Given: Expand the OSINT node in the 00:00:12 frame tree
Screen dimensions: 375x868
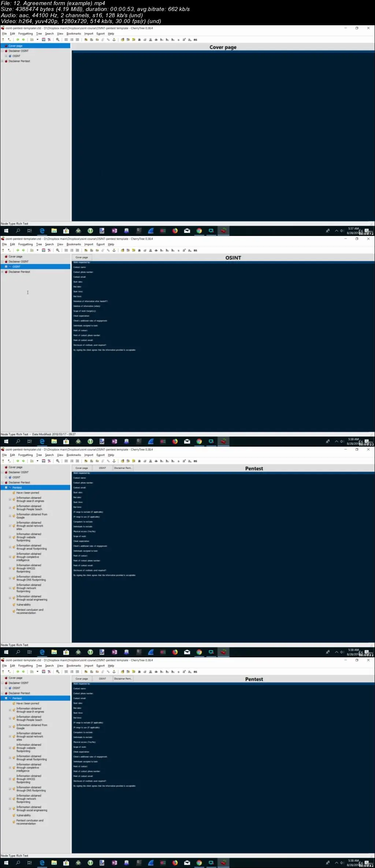Looking at the screenshot, I should point(6,56).
